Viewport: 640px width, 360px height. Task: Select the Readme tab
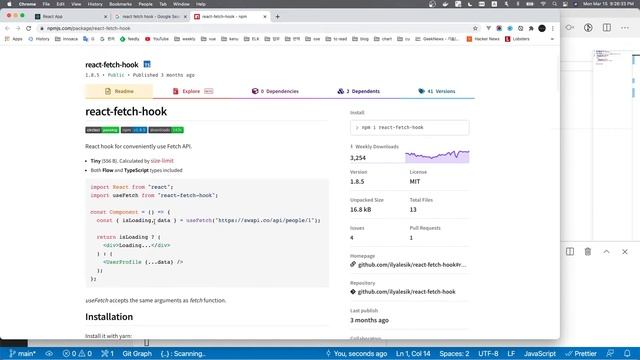[x=119, y=91]
